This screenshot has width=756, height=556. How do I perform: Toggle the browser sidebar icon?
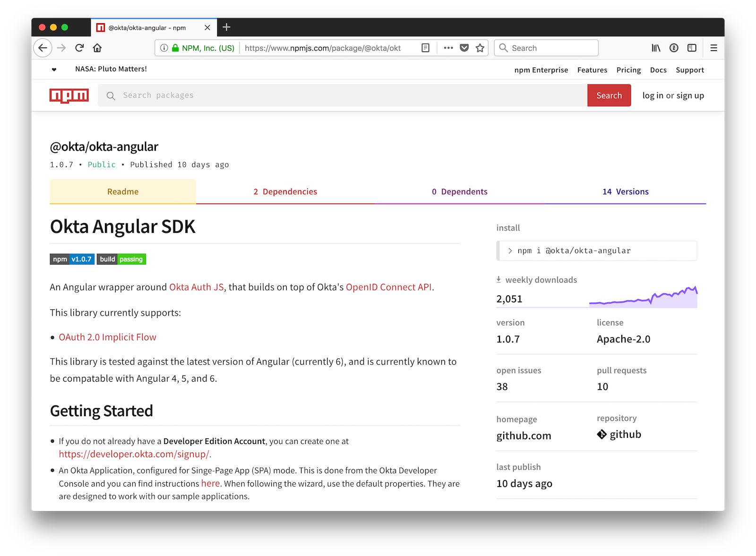coord(692,48)
